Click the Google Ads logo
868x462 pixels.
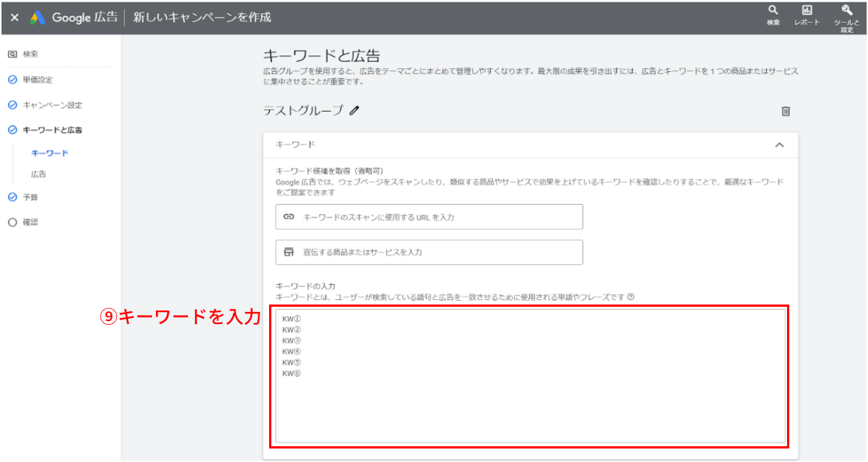(x=37, y=18)
